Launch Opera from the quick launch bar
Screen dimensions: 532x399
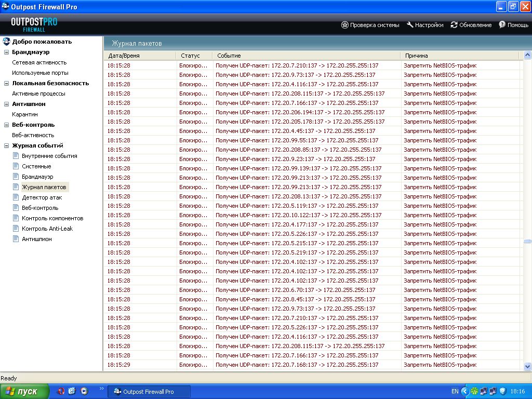point(61,391)
